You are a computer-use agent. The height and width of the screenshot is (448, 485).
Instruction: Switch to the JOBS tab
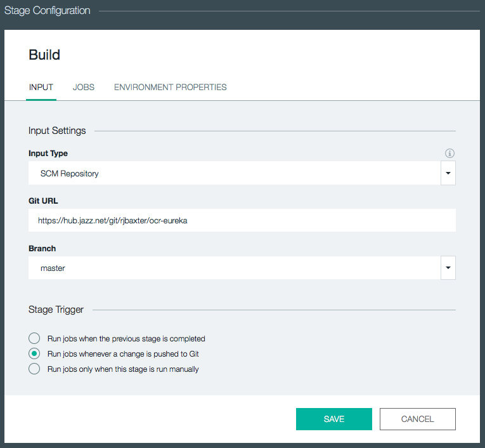pyautogui.click(x=84, y=88)
